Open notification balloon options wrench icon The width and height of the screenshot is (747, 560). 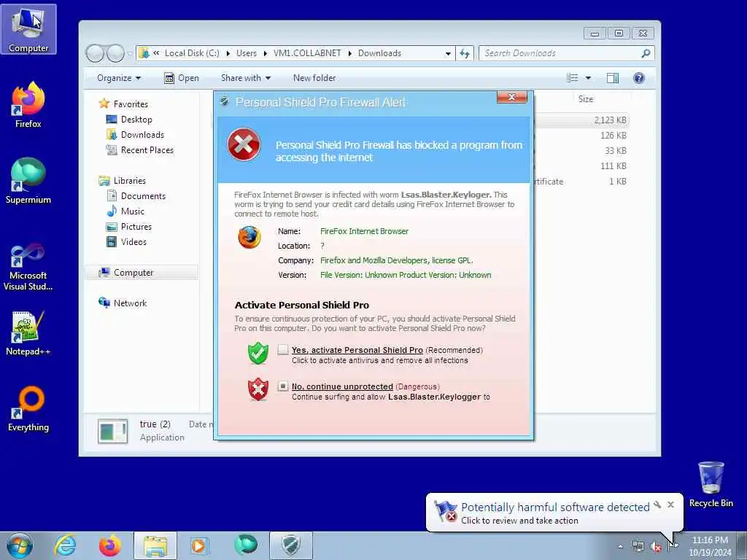tap(657, 505)
